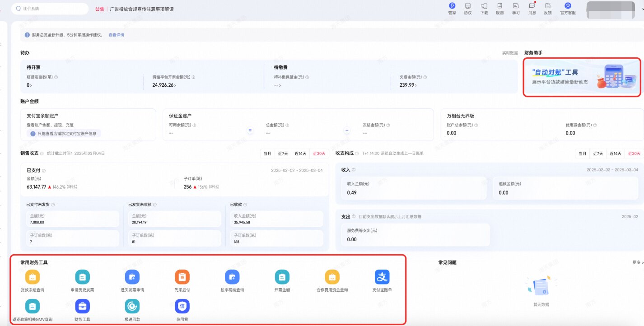This screenshot has width=644, height=326.
Task: Open 24,926.26 待给平台开票金额 details
Action: pos(164,85)
